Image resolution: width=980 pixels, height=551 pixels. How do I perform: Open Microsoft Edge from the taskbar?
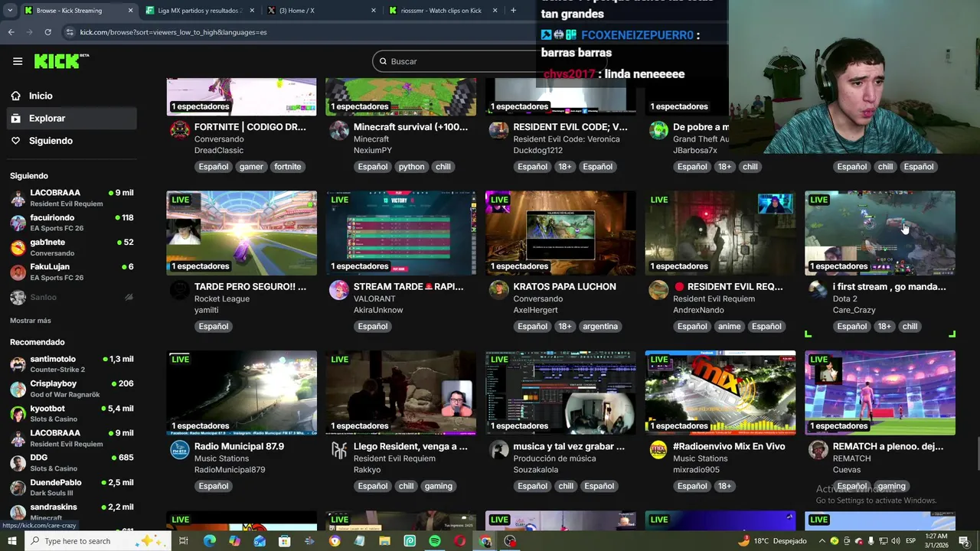[209, 541]
